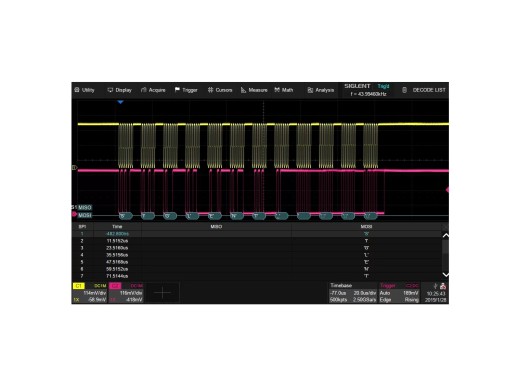The image size is (520, 380).
Task: Click the C1 ground level marker
Action: tap(75, 168)
